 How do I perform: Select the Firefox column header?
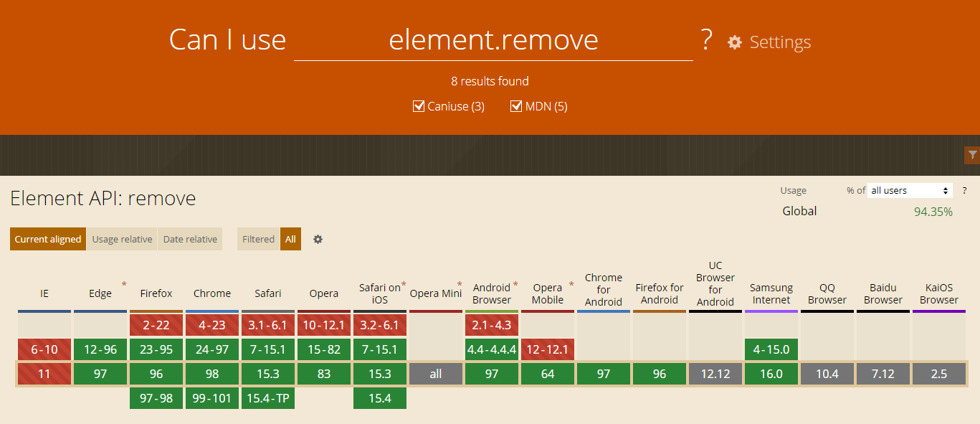coord(156,293)
